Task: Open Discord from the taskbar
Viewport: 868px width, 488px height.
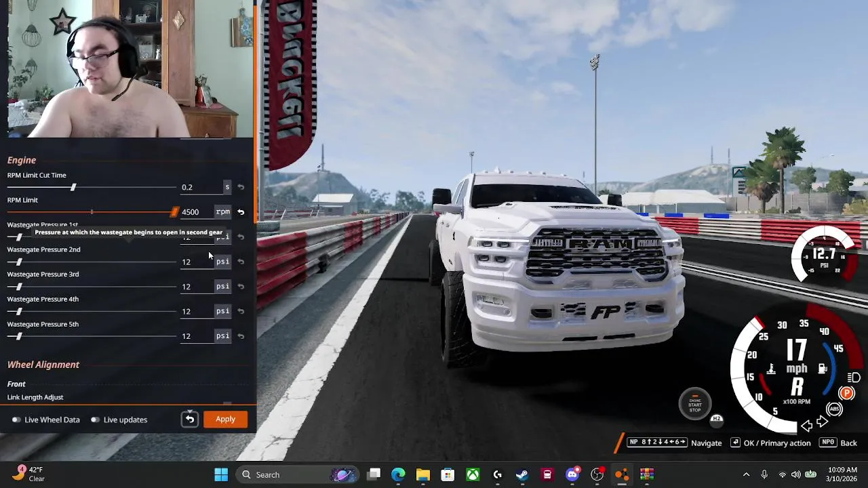Action: pos(572,474)
